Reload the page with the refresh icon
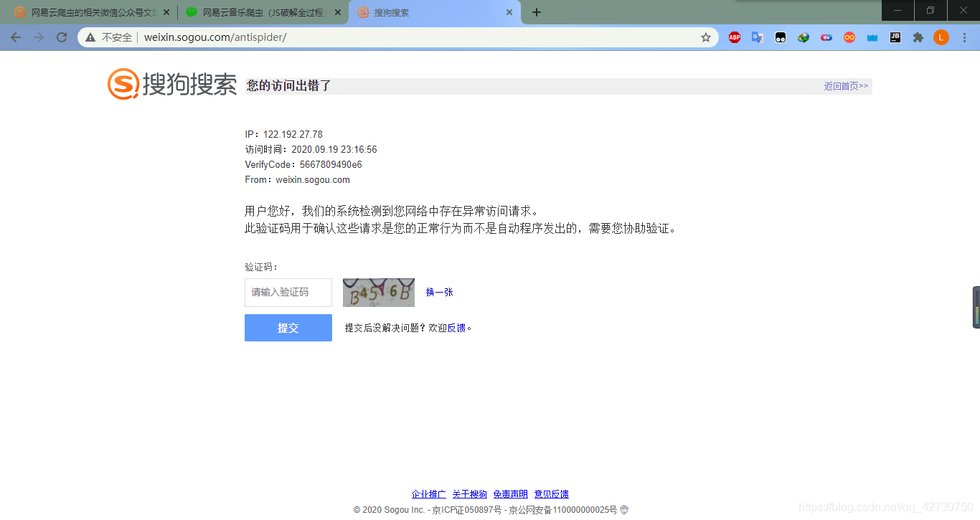 tap(62, 37)
